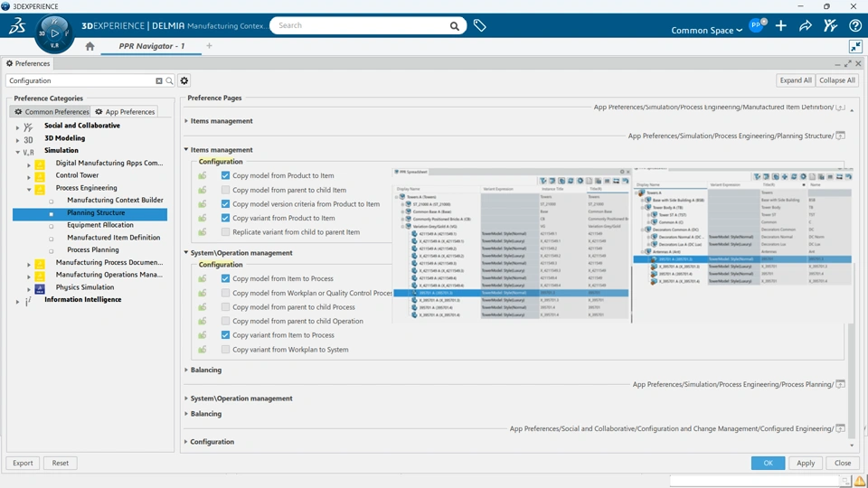Image resolution: width=868 pixels, height=488 pixels.
Task: Click the Reset button
Action: pyautogui.click(x=61, y=463)
